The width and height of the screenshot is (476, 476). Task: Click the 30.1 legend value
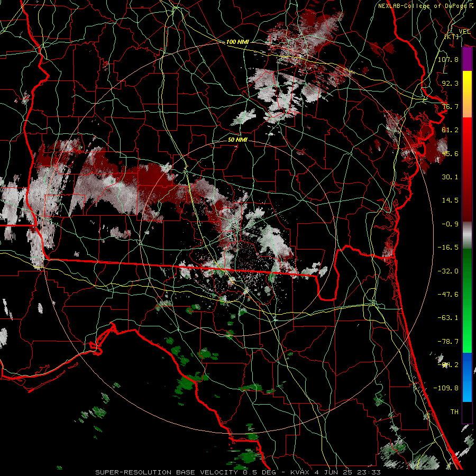pos(450,177)
